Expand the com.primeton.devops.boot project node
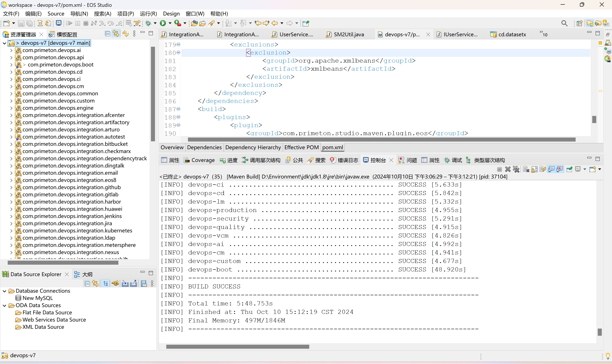612x364 pixels. [x=11, y=65]
